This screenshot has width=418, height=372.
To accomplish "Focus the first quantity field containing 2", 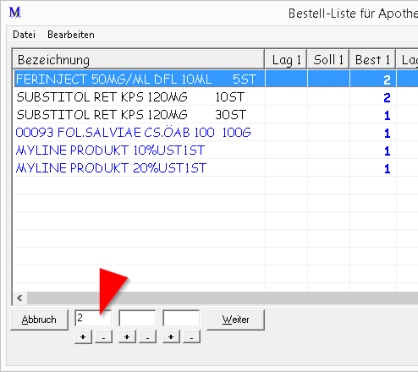I will pyautogui.click(x=93, y=318).
